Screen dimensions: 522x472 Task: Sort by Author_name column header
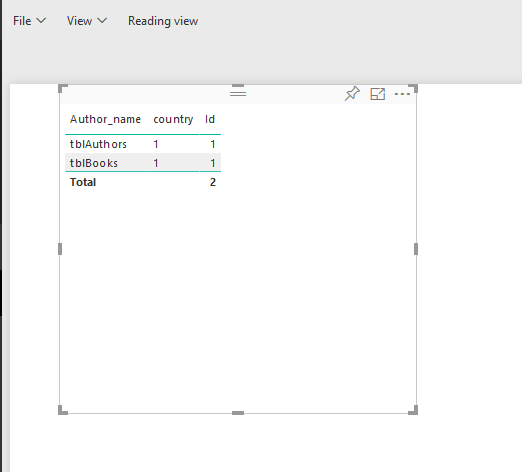105,119
